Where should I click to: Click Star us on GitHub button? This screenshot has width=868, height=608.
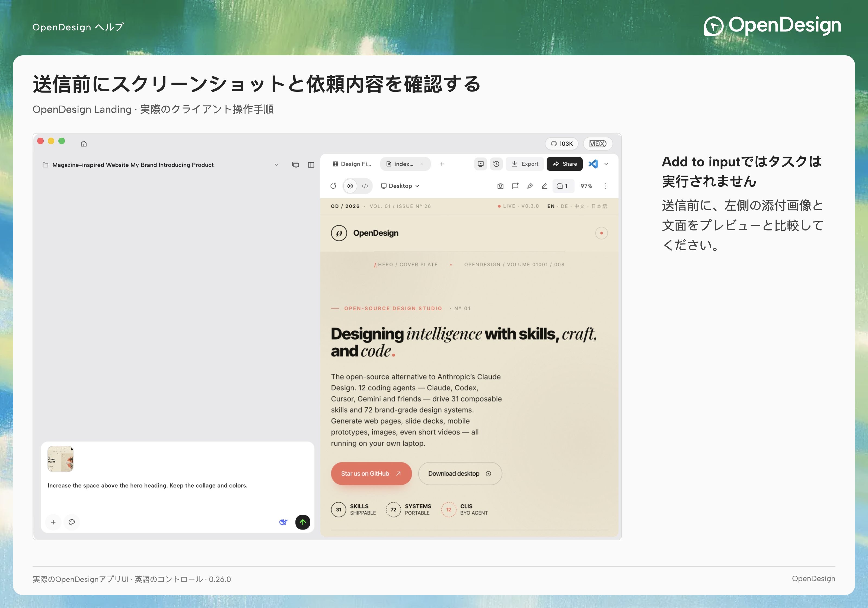coord(371,474)
